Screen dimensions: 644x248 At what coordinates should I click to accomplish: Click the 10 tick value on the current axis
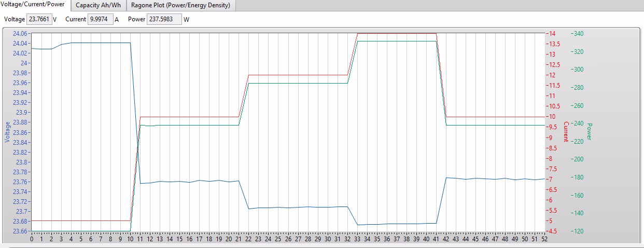click(552, 117)
